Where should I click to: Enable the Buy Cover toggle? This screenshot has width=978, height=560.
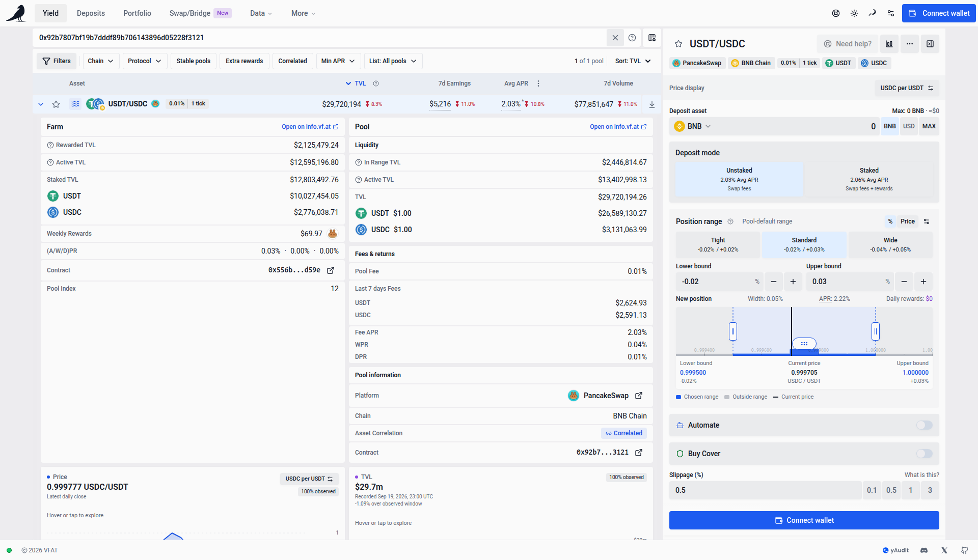tap(925, 454)
